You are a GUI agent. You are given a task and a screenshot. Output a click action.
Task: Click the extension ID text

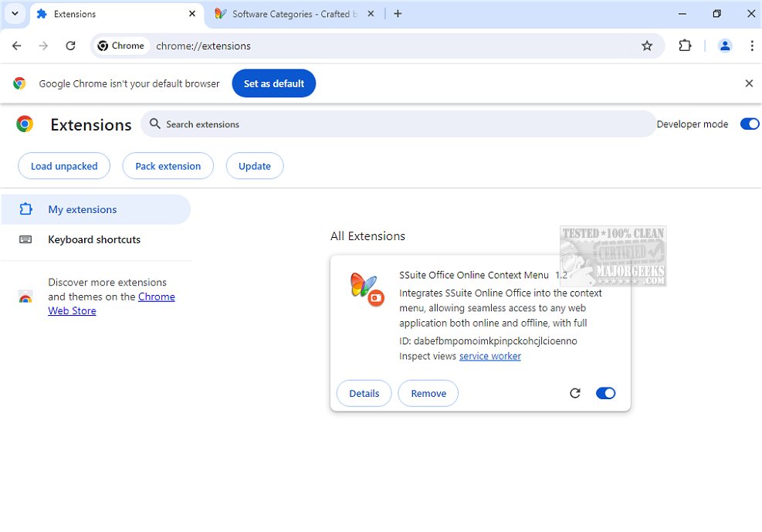point(488,341)
